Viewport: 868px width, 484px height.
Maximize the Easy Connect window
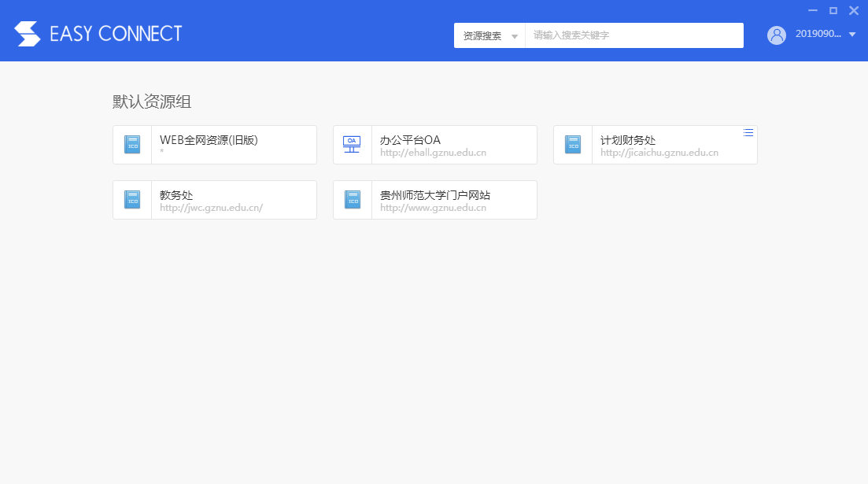pyautogui.click(x=833, y=10)
